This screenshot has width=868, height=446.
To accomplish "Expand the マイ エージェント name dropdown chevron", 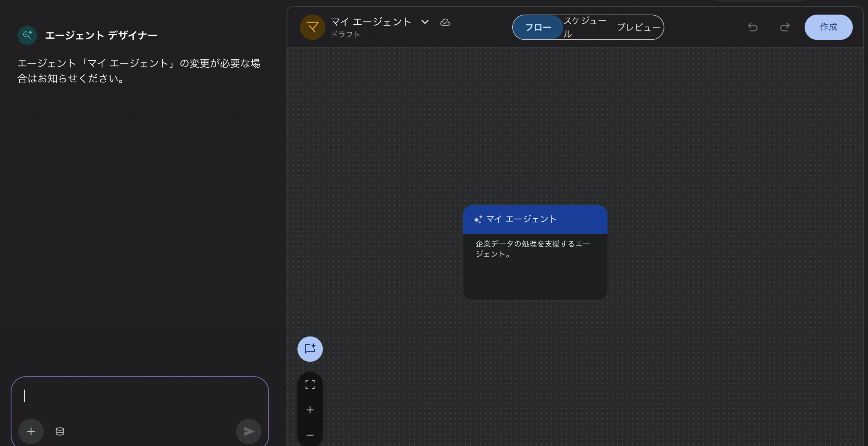I will tap(425, 22).
